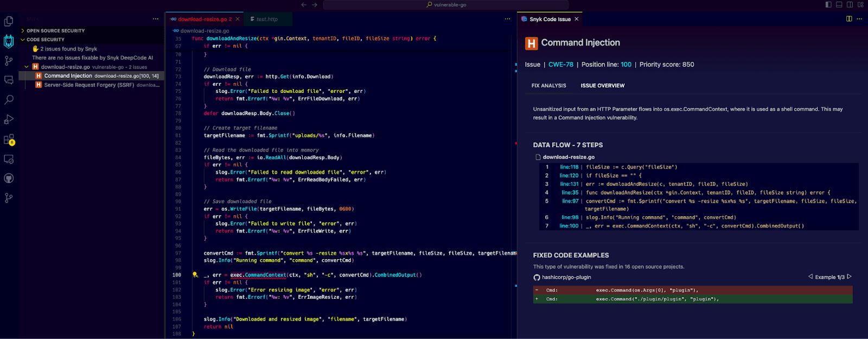Switch to the test.http editor tab
Screen dimensions: 868x339
tap(266, 19)
